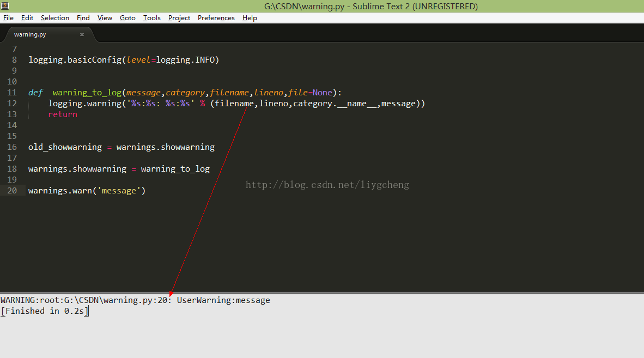
Task: Open the Find menu
Action: click(x=83, y=18)
